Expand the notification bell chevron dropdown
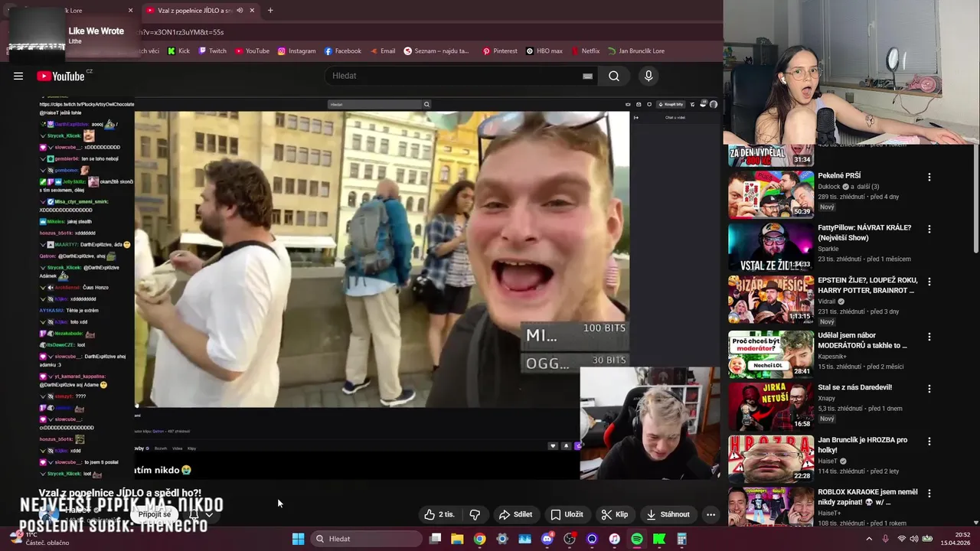 [x=209, y=514]
